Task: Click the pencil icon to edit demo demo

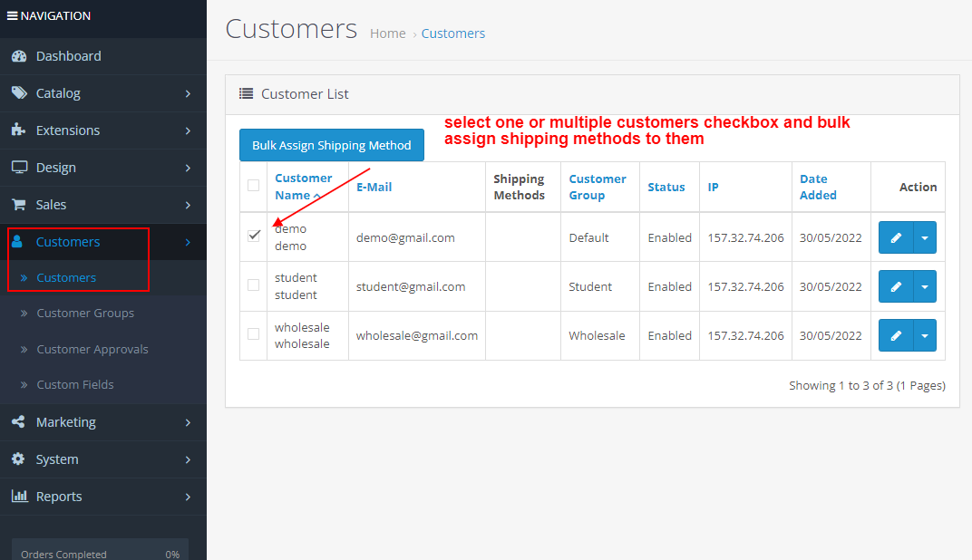Action: click(x=897, y=237)
